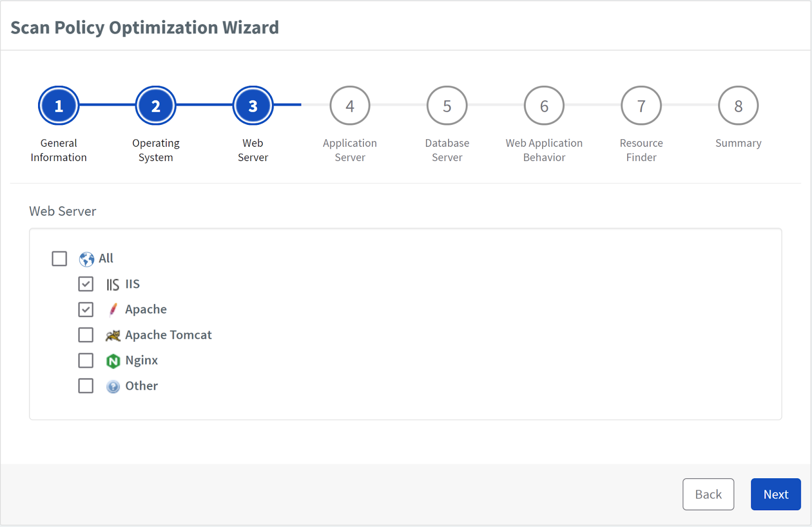Uncheck the Apache checkbox

click(x=86, y=309)
